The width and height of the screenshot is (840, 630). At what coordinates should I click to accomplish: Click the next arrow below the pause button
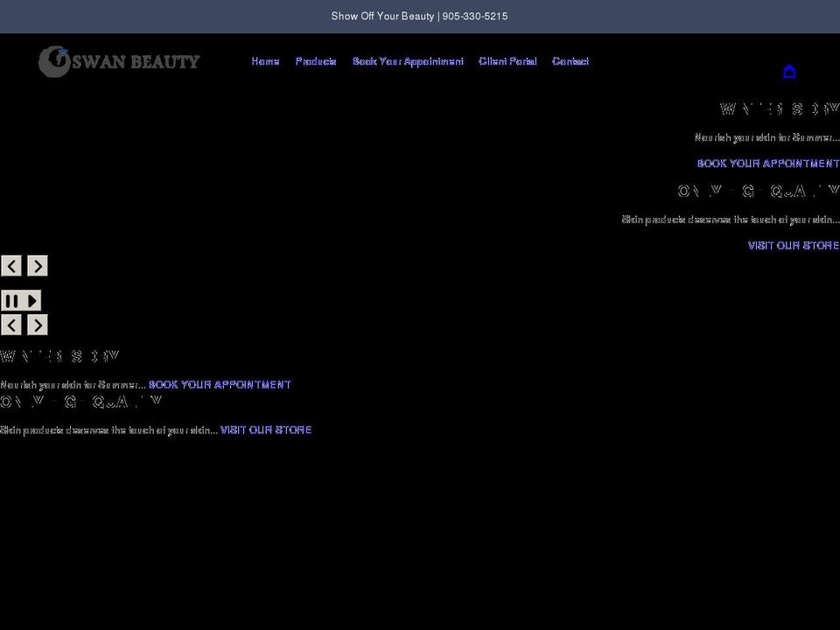point(37,325)
